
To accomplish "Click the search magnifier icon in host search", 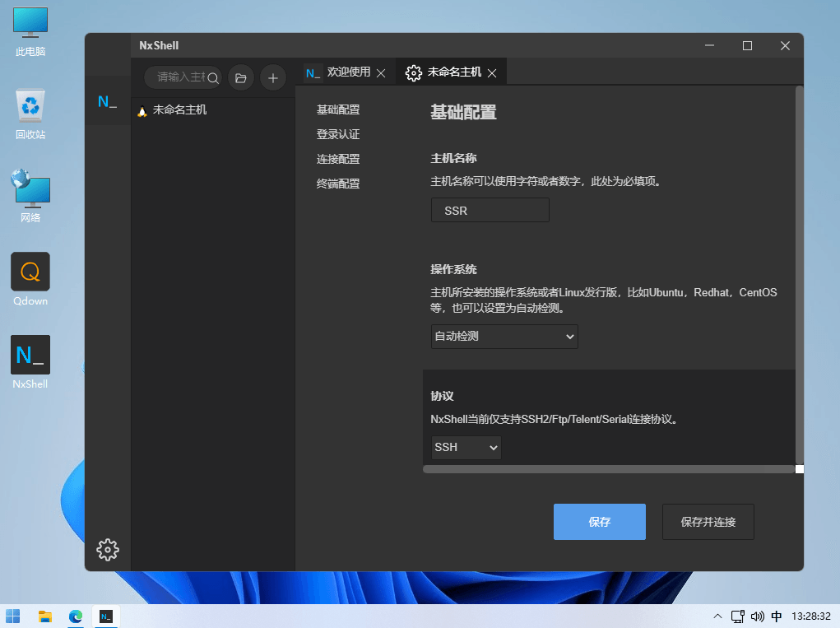I will [213, 78].
